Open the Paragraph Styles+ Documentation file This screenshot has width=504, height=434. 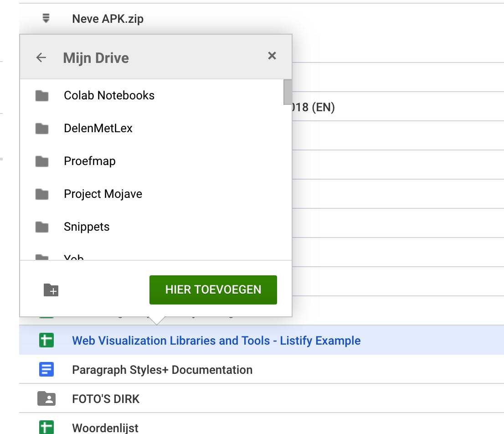(x=162, y=370)
